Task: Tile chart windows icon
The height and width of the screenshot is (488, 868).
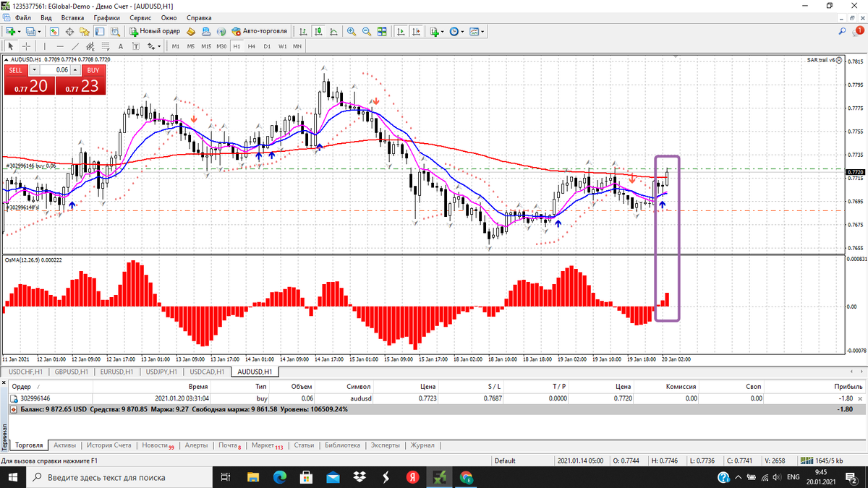Action: pyautogui.click(x=381, y=31)
